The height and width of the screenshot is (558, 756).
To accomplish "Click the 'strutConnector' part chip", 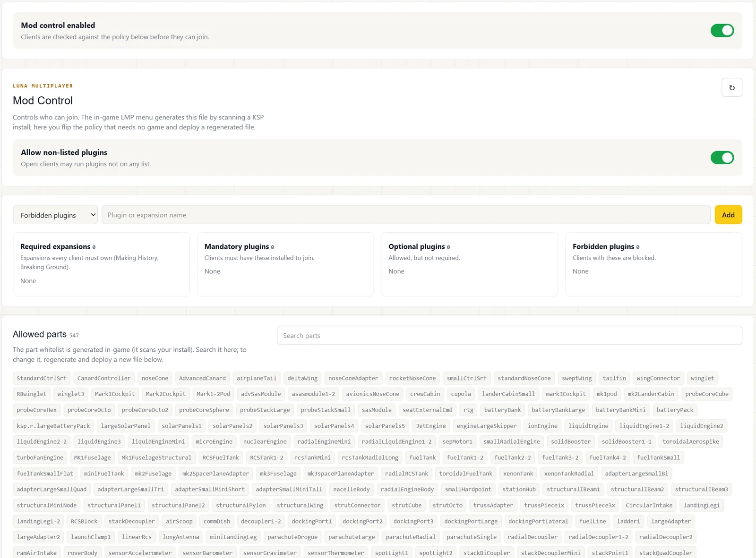I will pos(357,505).
